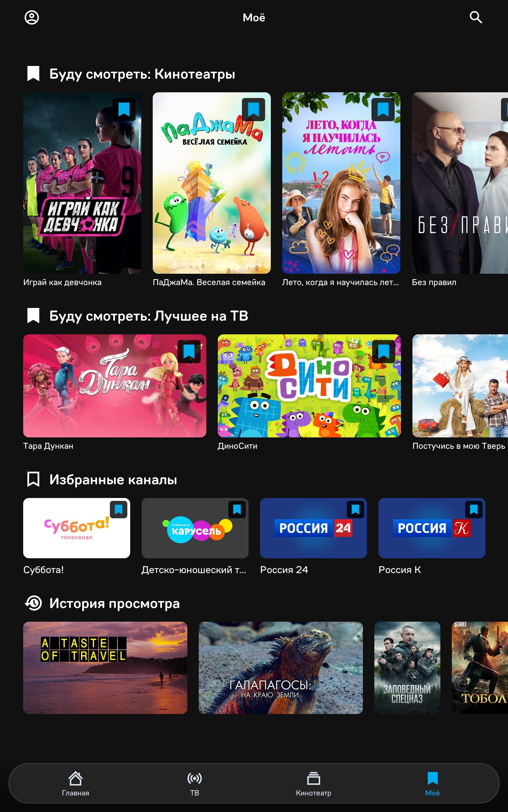Open Буду смотреть: Кинотеатры section heading
The width and height of the screenshot is (508, 812).
(142, 74)
